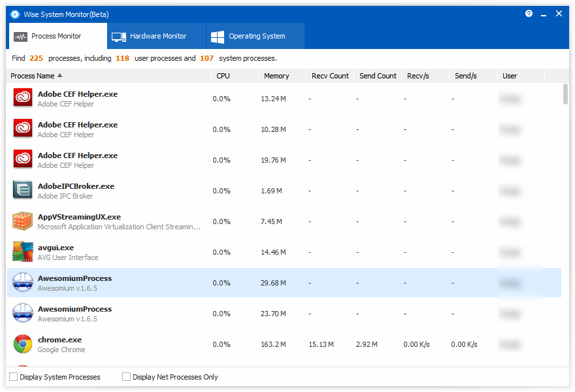The width and height of the screenshot is (575, 392).
Task: Click the AwesomiumProcess globe icon
Action: (x=22, y=282)
